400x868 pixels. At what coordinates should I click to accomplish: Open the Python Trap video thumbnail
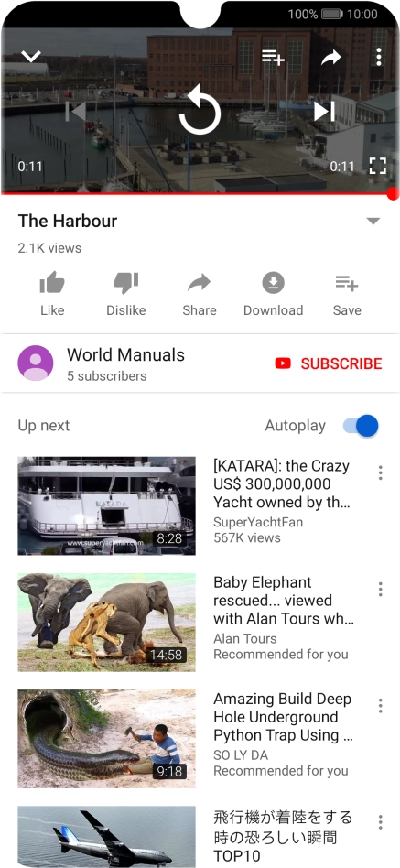point(106,739)
